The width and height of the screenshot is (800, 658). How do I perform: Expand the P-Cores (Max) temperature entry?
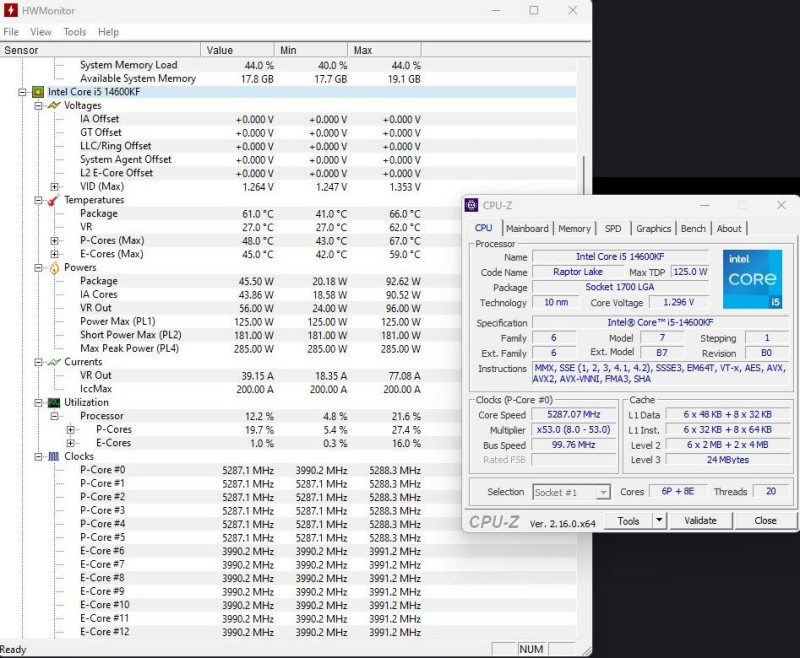point(55,241)
